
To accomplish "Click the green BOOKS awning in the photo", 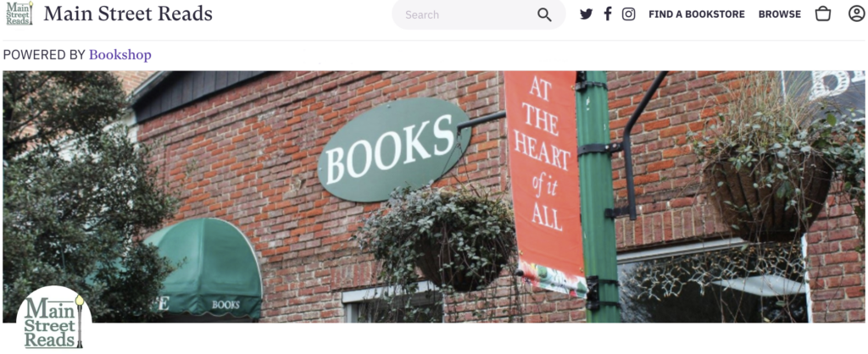I will [202, 268].
